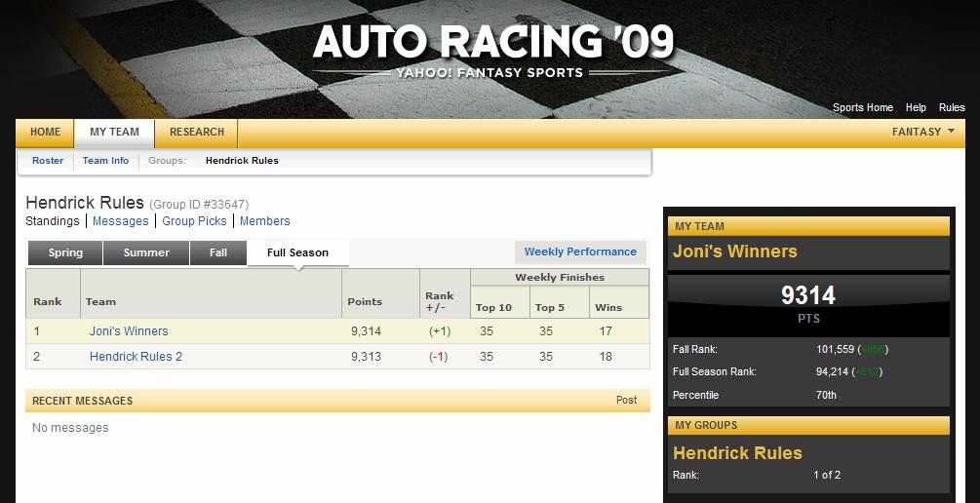
Task: Select the 17 wins cell
Action: click(x=605, y=331)
